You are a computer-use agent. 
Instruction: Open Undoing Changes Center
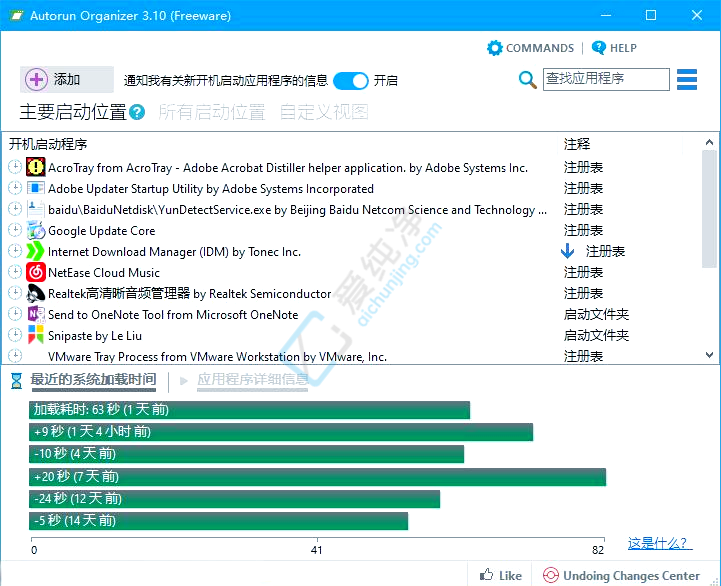tap(621, 575)
